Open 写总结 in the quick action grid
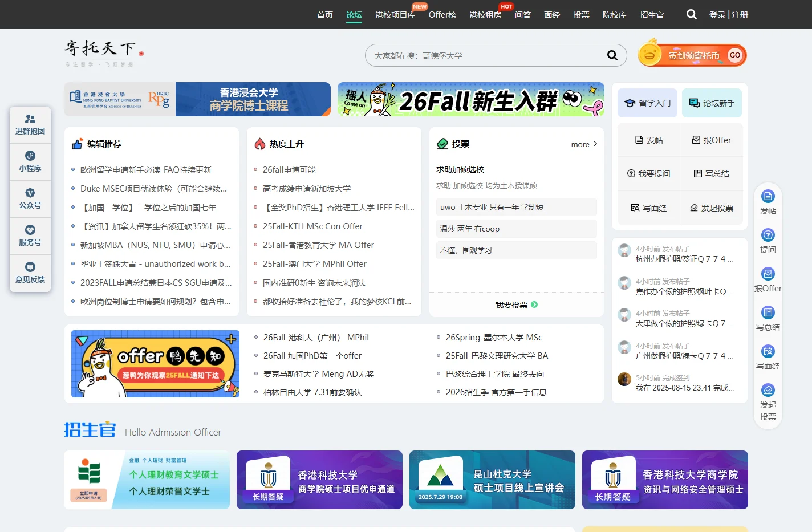The height and width of the screenshot is (532, 812). (712, 174)
